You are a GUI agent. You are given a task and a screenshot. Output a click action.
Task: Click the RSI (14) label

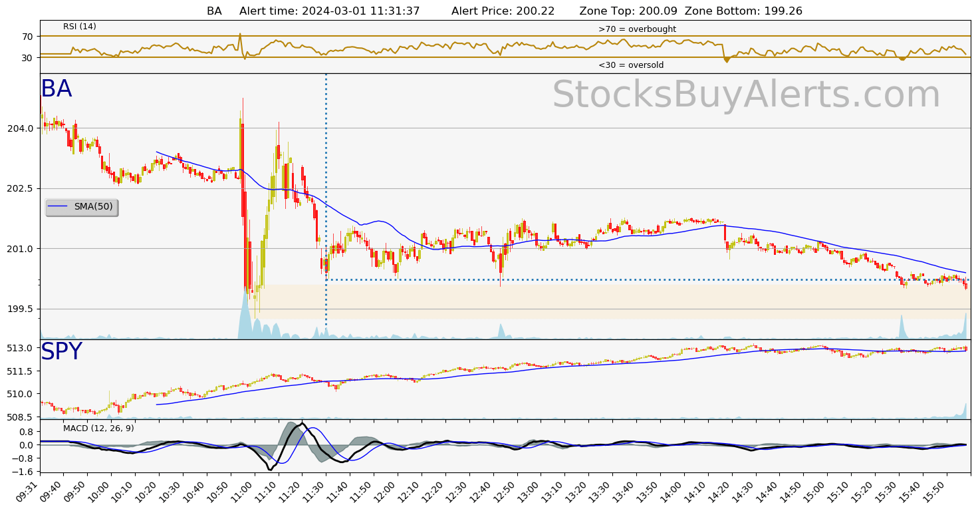[80, 27]
